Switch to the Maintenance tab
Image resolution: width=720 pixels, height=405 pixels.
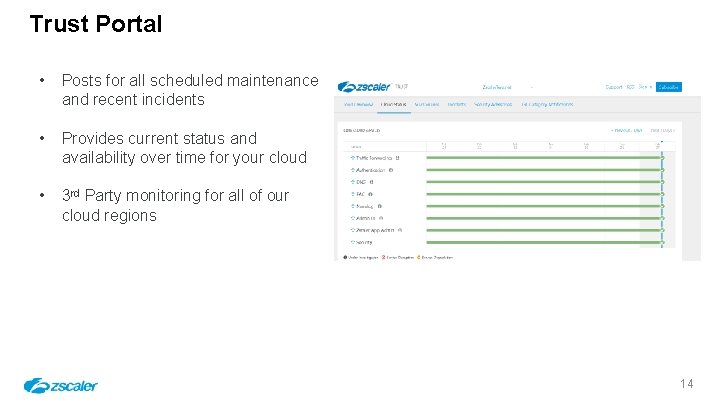427,105
